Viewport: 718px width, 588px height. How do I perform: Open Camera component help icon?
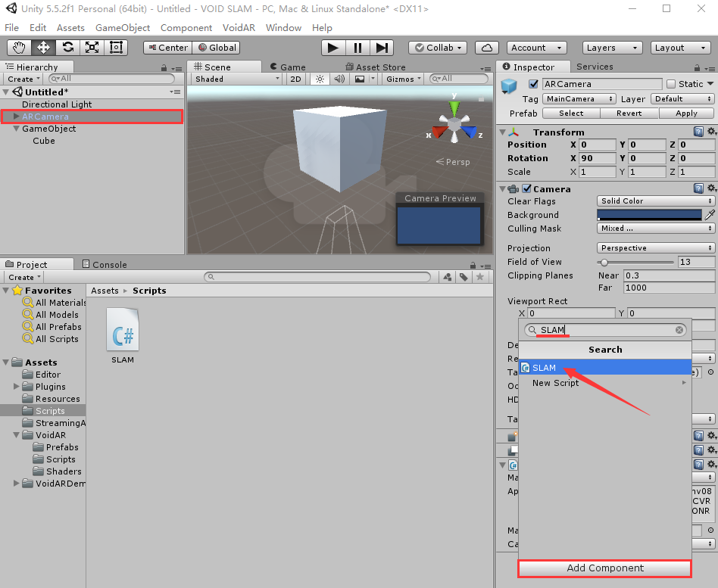[698, 188]
